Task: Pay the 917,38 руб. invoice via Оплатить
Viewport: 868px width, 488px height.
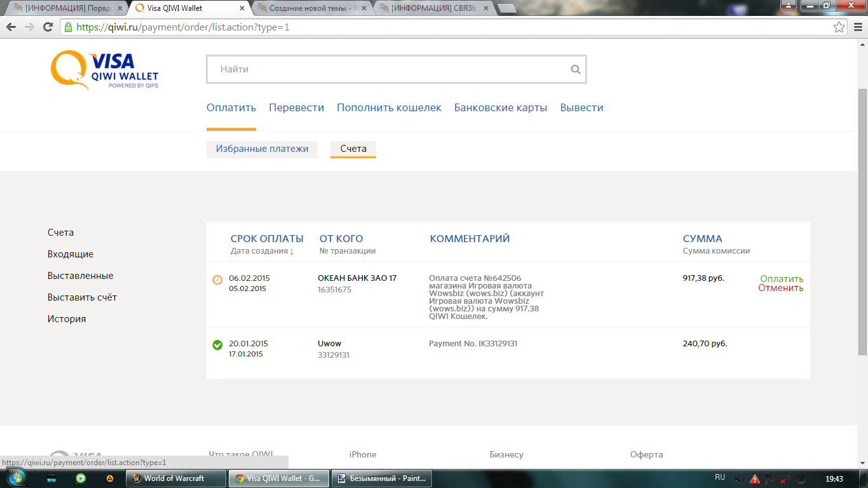Action: [x=782, y=279]
